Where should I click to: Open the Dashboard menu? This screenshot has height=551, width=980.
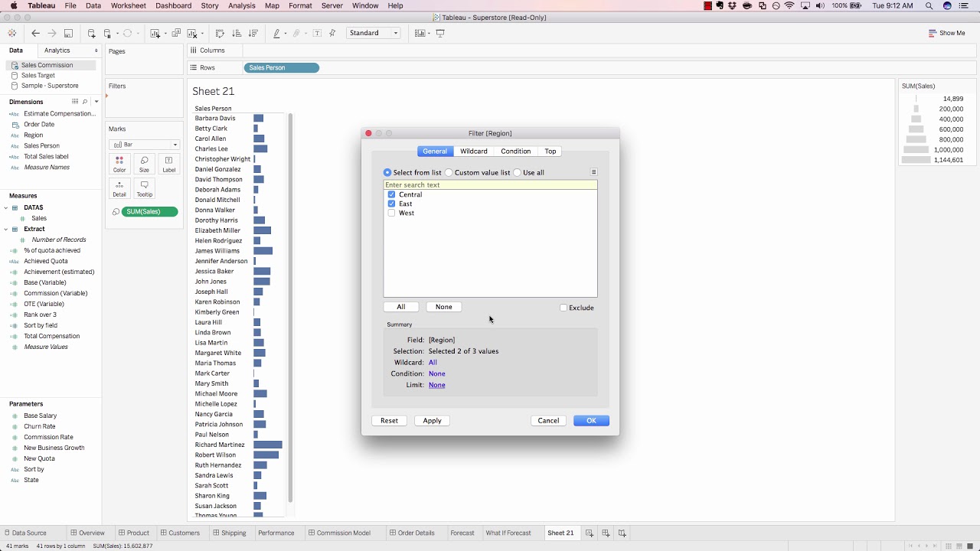[x=173, y=5]
